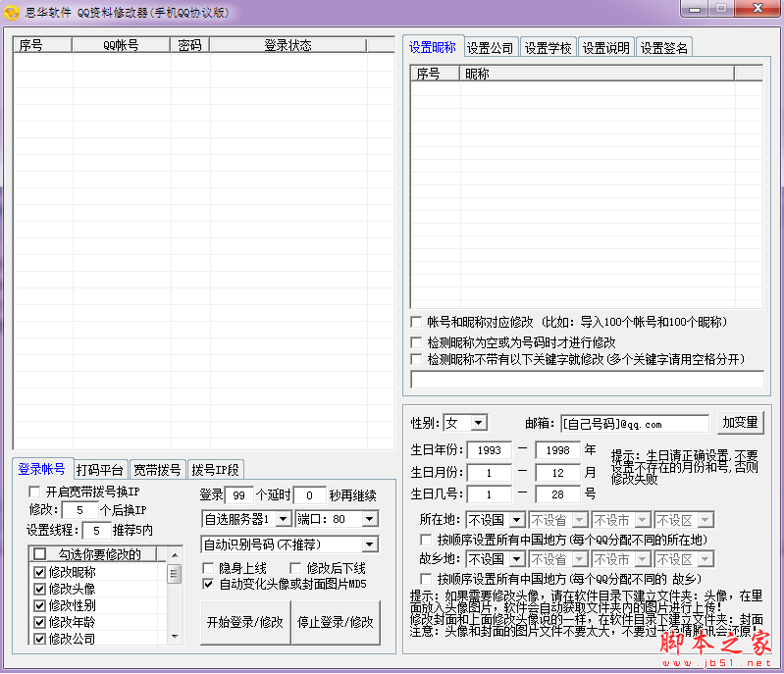Click the 加变量 button next to email
Viewport: 784px width, 674px height.
point(740,423)
